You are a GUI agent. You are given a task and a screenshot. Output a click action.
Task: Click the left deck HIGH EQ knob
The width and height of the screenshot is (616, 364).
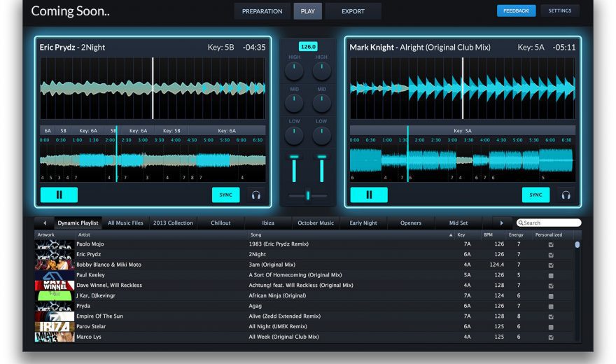pyautogui.click(x=294, y=71)
